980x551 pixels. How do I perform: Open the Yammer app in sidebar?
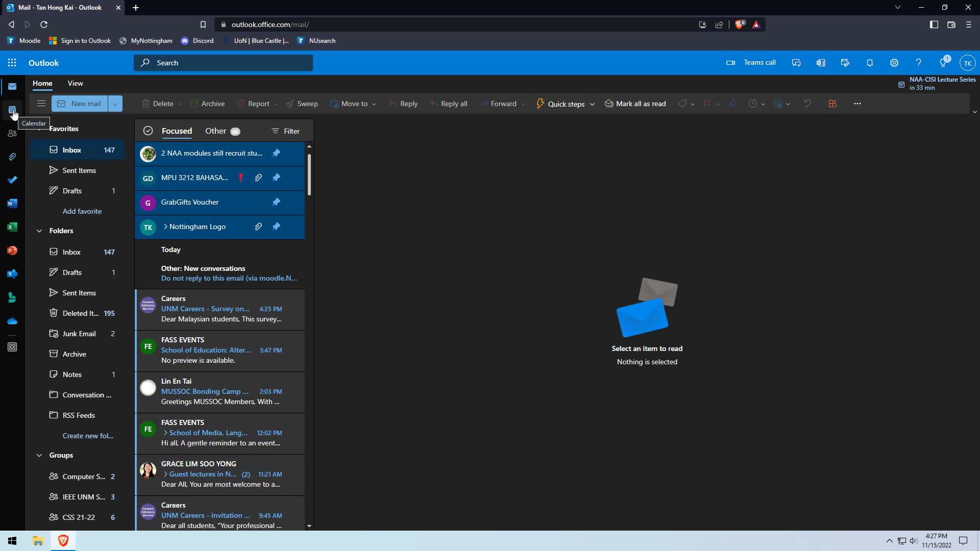pos(12,274)
